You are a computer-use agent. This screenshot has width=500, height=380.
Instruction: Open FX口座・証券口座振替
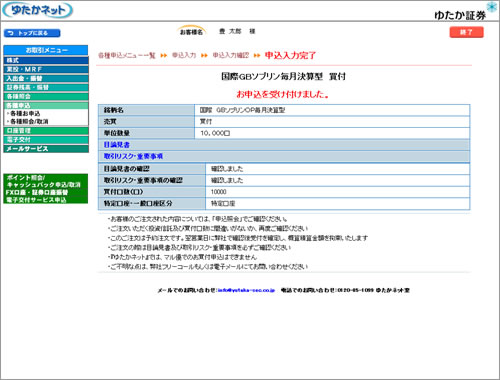point(37,192)
